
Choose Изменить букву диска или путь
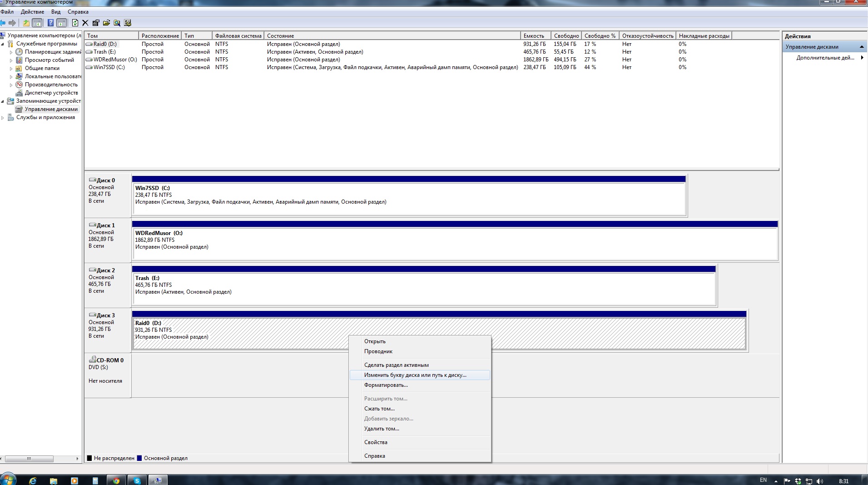pos(415,375)
